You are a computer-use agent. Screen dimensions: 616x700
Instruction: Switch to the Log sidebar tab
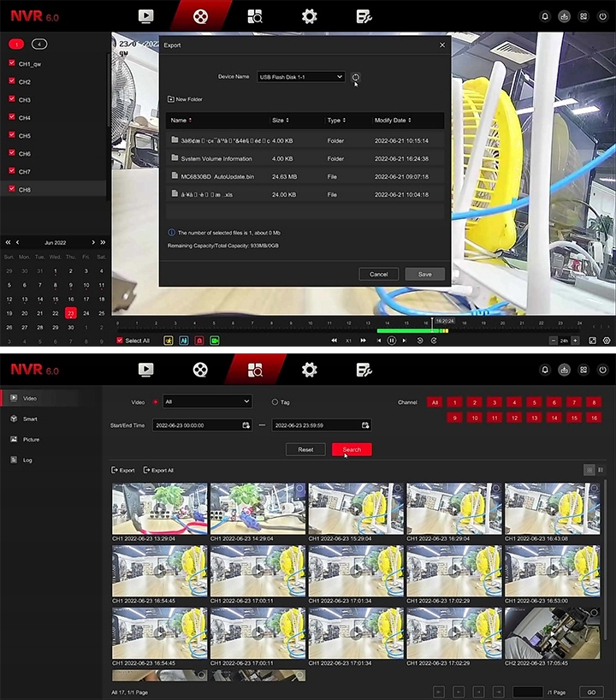click(x=28, y=460)
